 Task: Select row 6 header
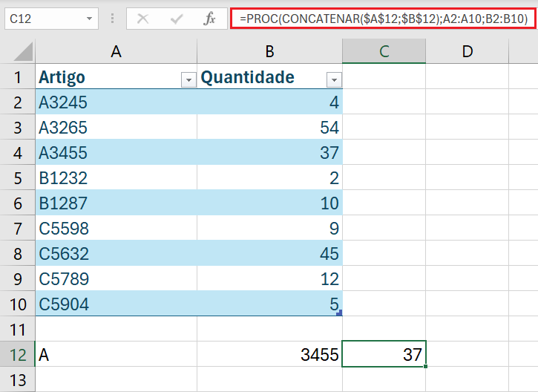tap(18, 203)
